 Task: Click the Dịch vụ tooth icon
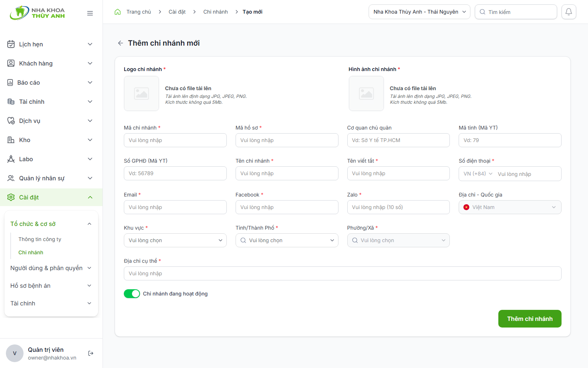click(x=11, y=121)
